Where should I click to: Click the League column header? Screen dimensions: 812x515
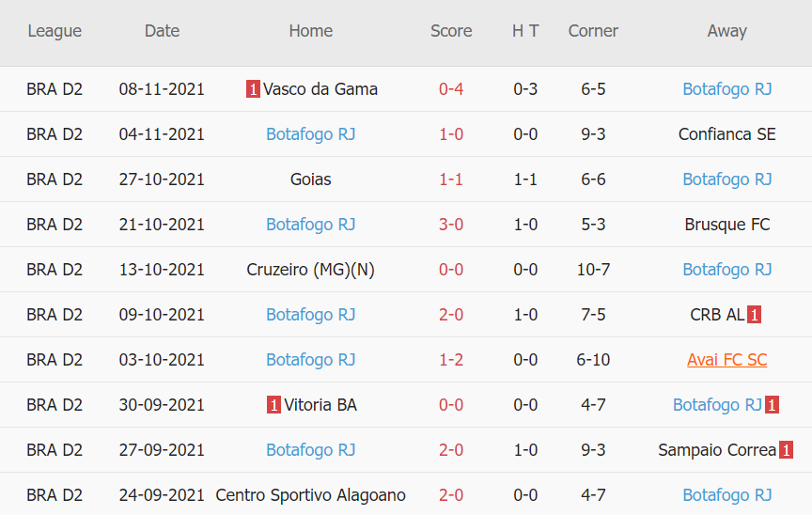55,31
